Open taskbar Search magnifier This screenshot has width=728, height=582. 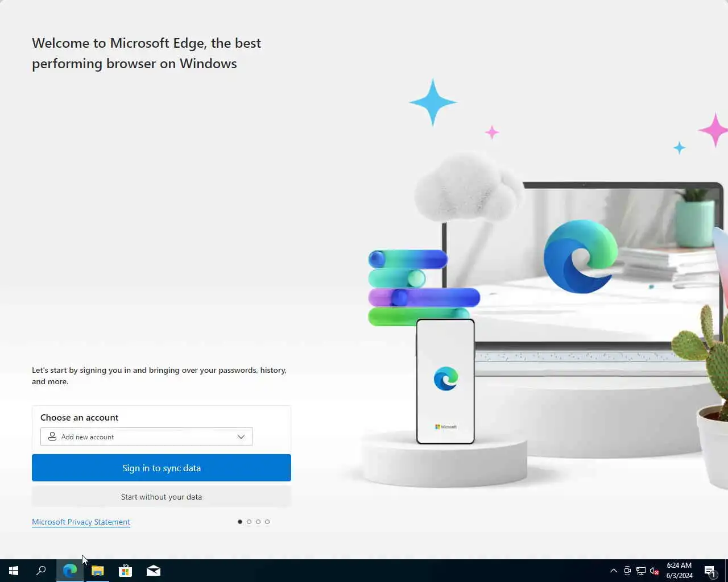(41, 571)
